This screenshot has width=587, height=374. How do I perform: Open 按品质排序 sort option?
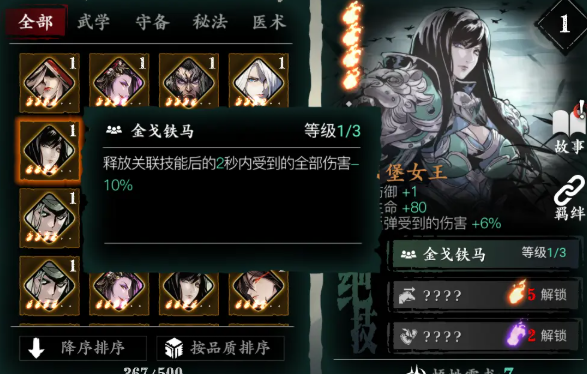point(220,348)
